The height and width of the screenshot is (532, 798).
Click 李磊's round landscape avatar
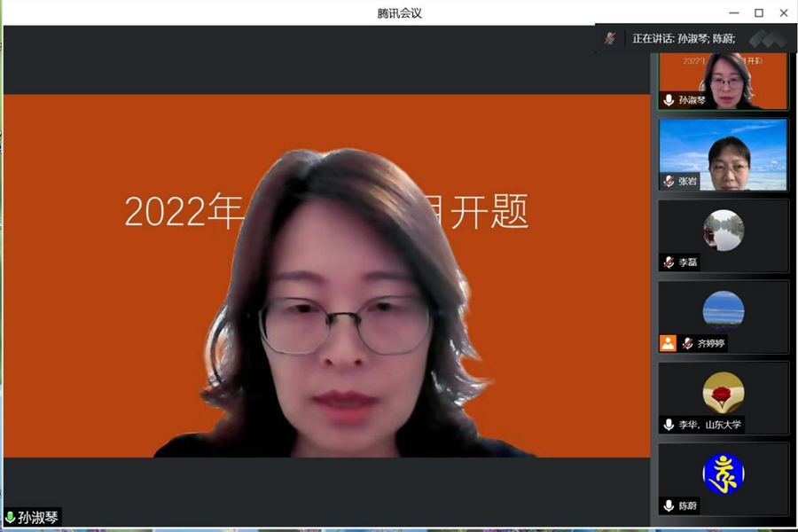pyautogui.click(x=723, y=230)
